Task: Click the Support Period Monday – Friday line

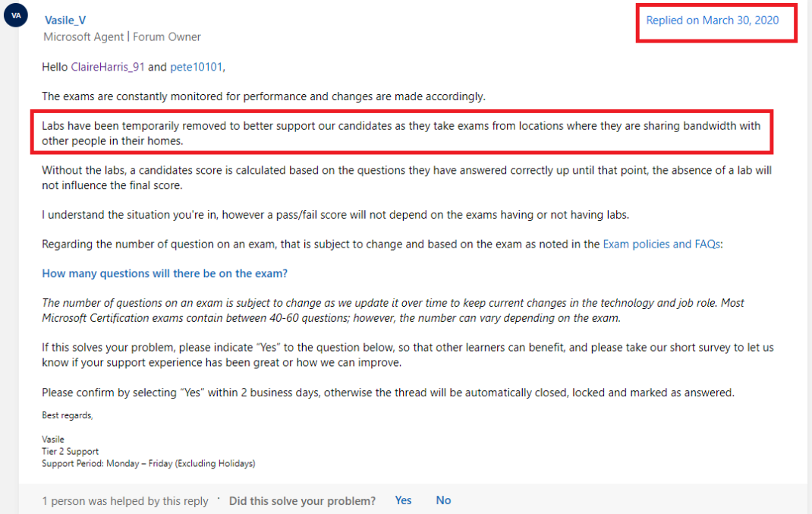Action: click(x=149, y=463)
